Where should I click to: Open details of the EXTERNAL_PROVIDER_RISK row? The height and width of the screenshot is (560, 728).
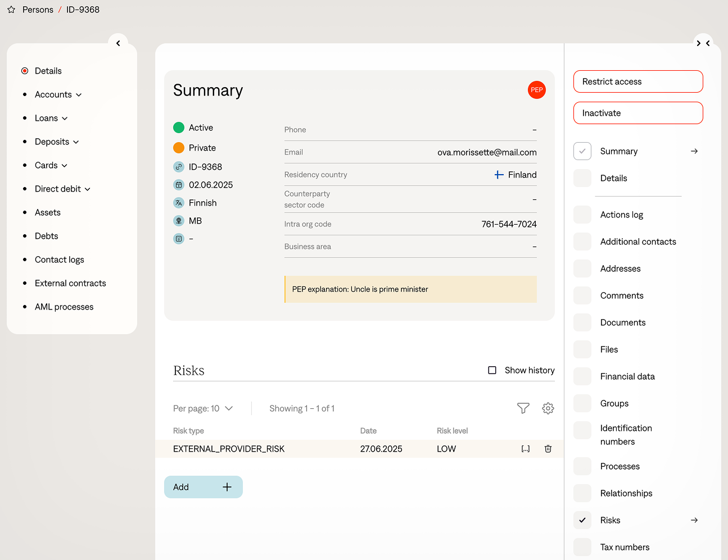coord(526,449)
